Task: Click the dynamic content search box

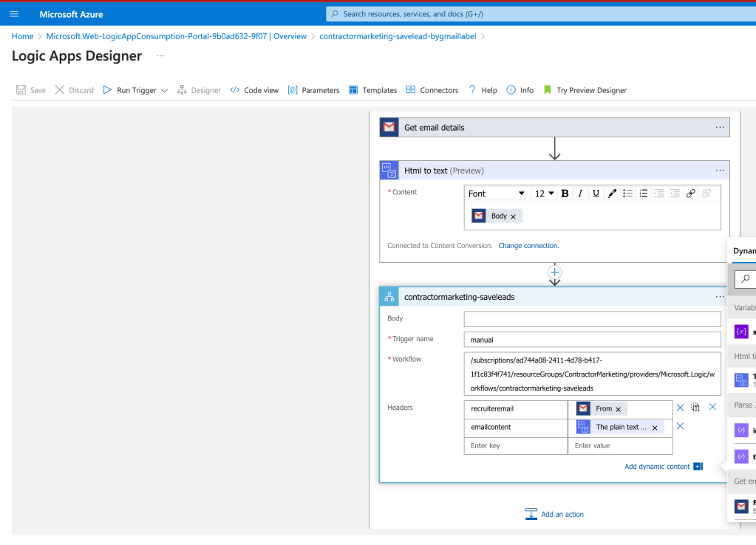Action: click(x=746, y=278)
